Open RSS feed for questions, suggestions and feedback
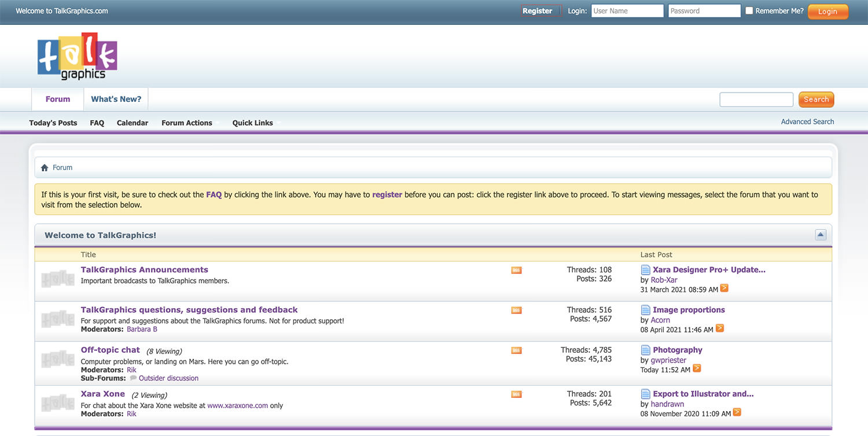Screen dimensions: 868x436 [516, 311]
